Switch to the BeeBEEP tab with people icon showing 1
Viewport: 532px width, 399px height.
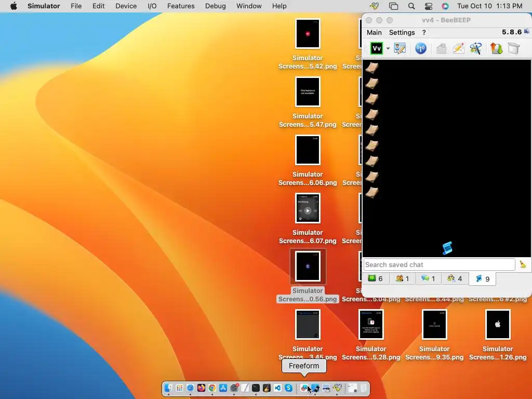[403, 278]
